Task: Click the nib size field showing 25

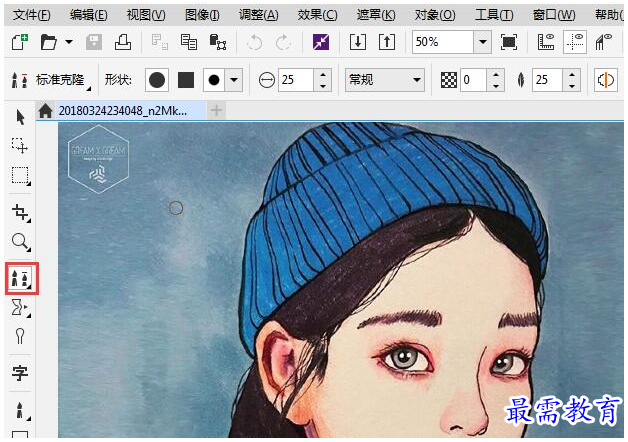Action: [x=296, y=80]
